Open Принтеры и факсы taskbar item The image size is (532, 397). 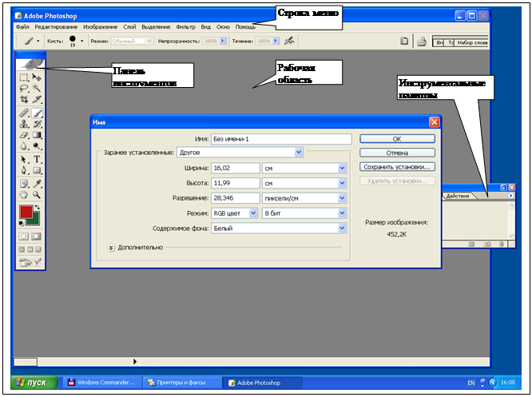(x=181, y=383)
